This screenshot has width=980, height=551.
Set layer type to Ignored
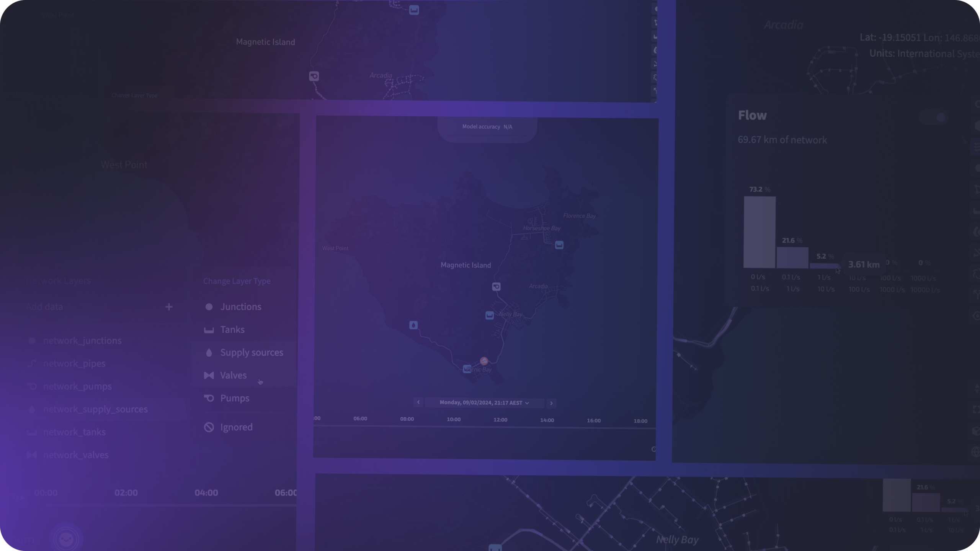click(236, 427)
